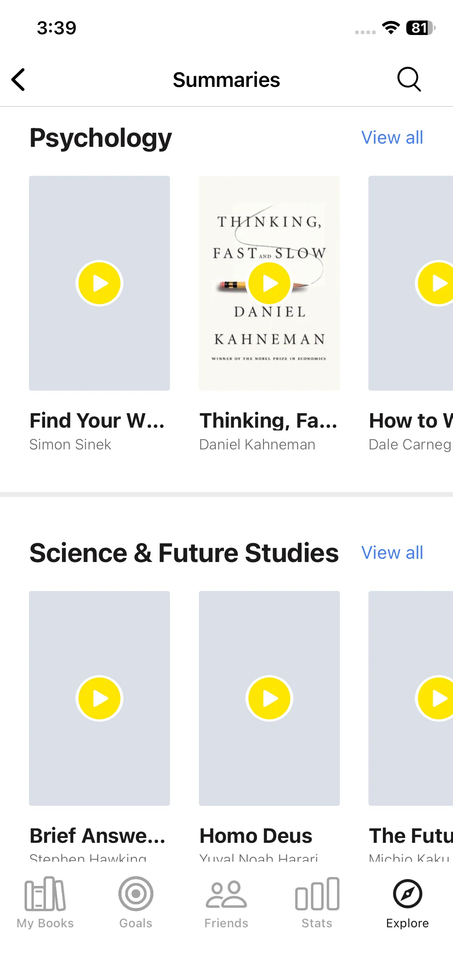Open the Thinking, Fast and Slow title
Screen dimensions: 453x980
[x=268, y=421]
